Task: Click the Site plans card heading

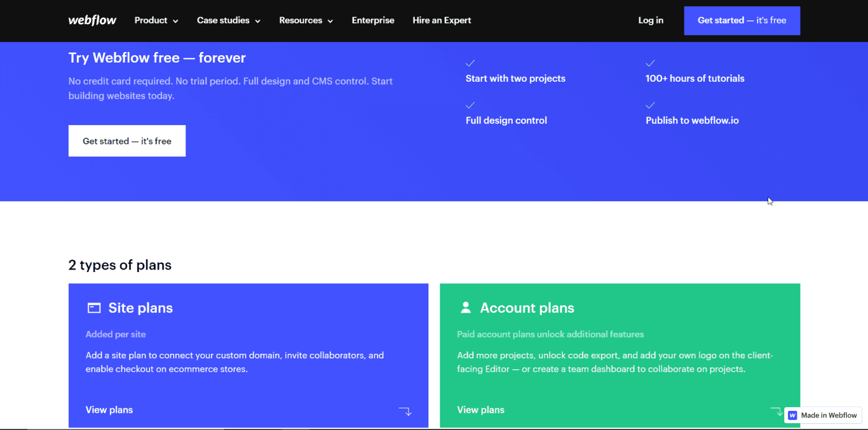Action: 141,308
